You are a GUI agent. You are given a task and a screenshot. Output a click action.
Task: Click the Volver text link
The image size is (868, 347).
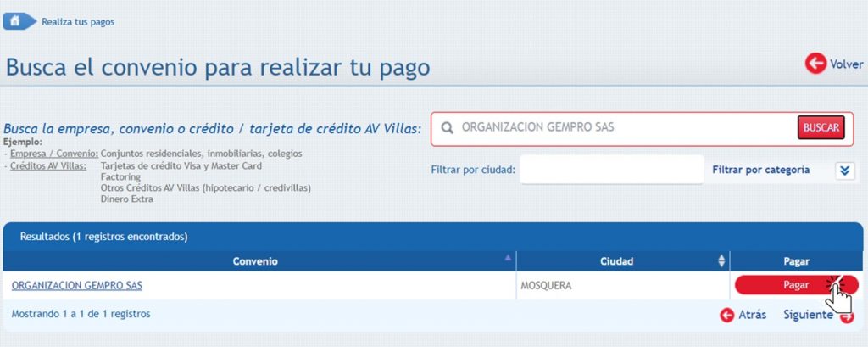(x=846, y=64)
